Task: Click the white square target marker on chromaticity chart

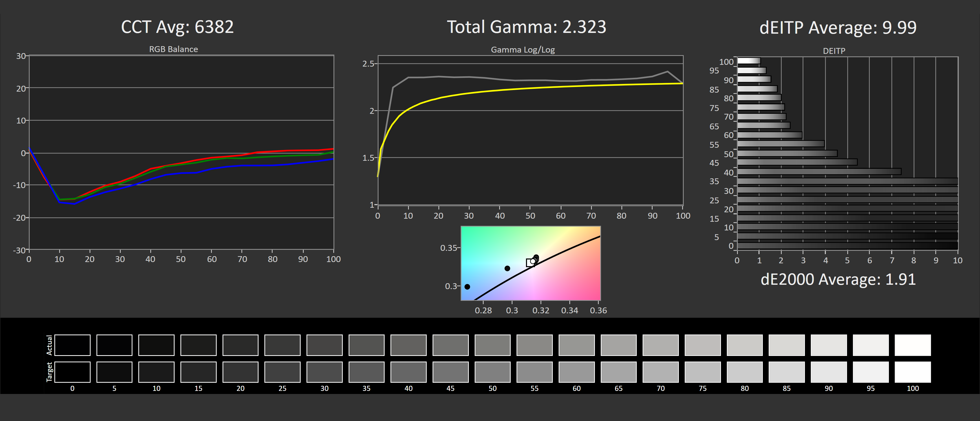Action: [x=530, y=262]
